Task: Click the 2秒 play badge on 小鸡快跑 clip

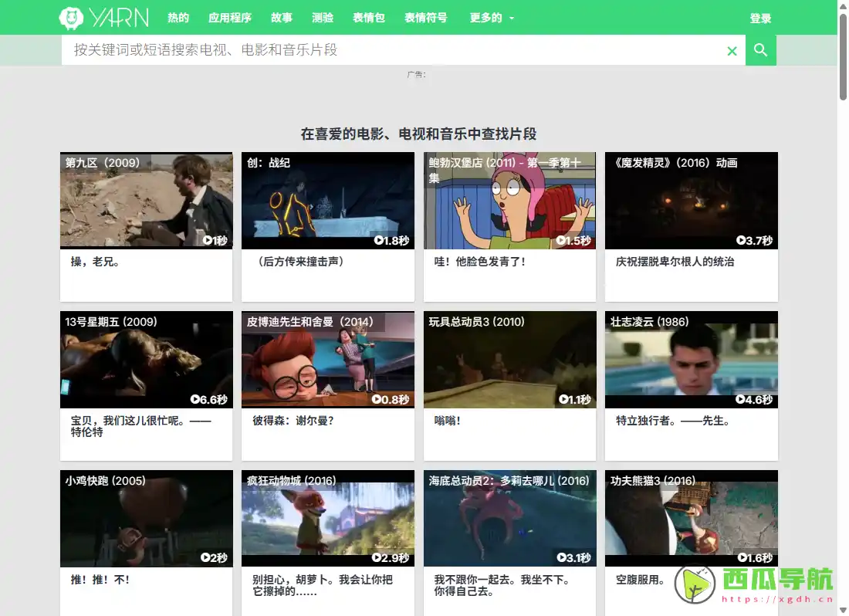Action: point(214,557)
